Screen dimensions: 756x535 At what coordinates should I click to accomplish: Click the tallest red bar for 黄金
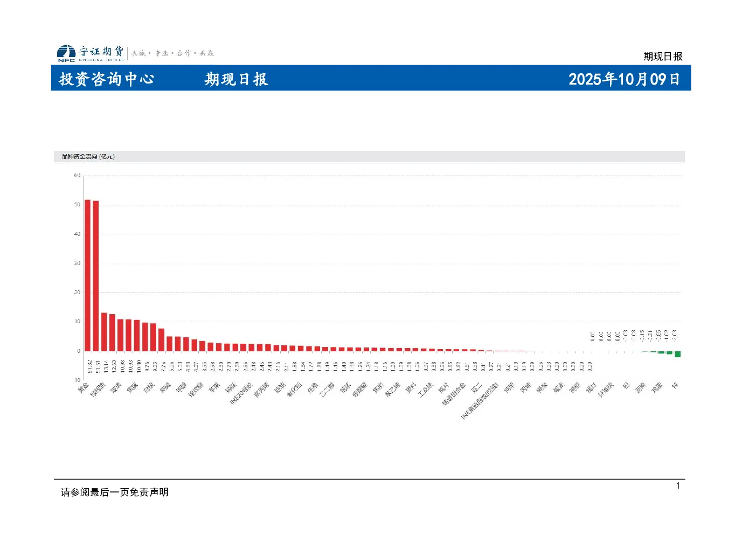[x=87, y=275]
